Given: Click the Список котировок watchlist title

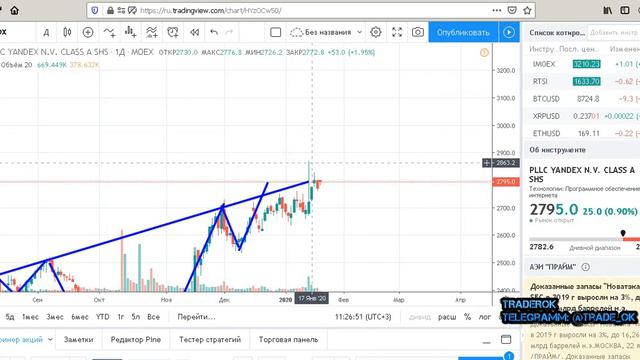Looking at the screenshot, I should 557,32.
